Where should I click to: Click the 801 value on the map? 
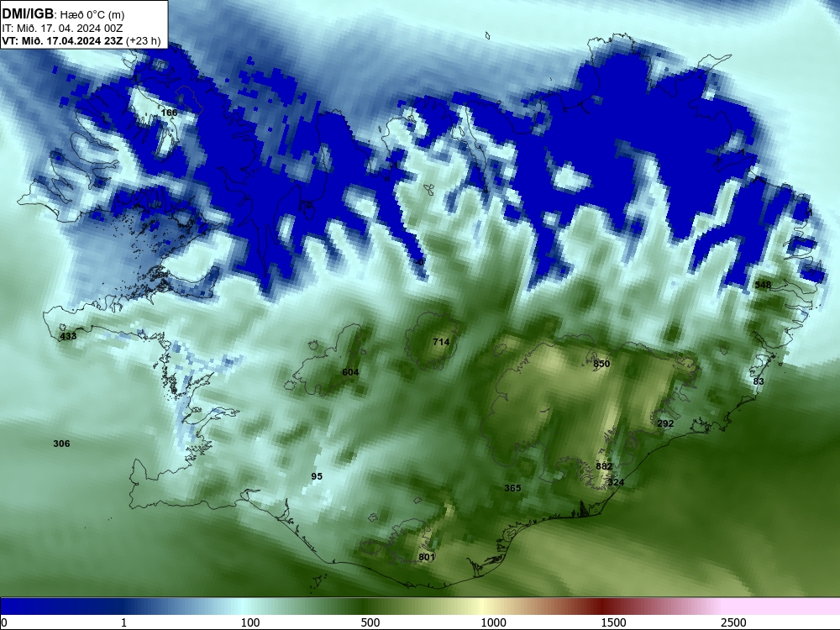pos(427,557)
